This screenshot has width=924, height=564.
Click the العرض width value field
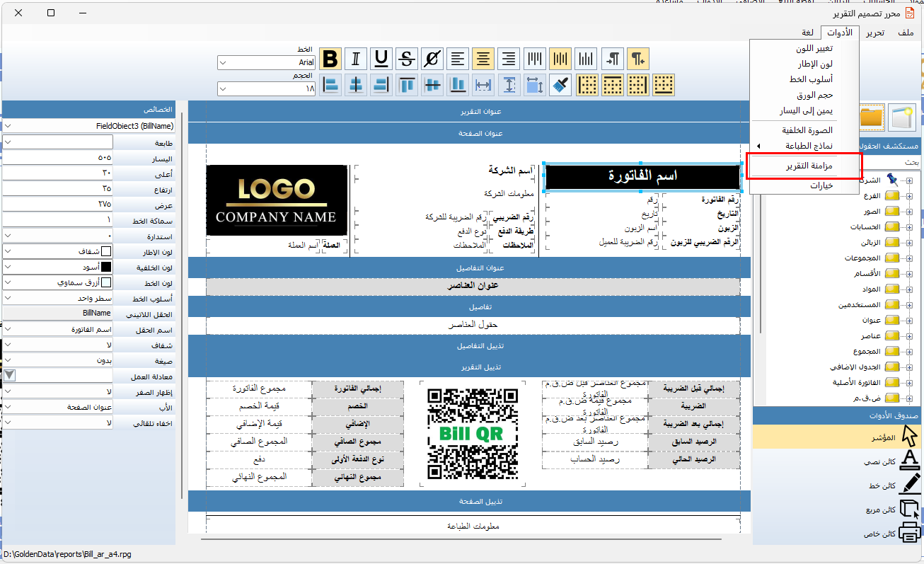pos(57,204)
